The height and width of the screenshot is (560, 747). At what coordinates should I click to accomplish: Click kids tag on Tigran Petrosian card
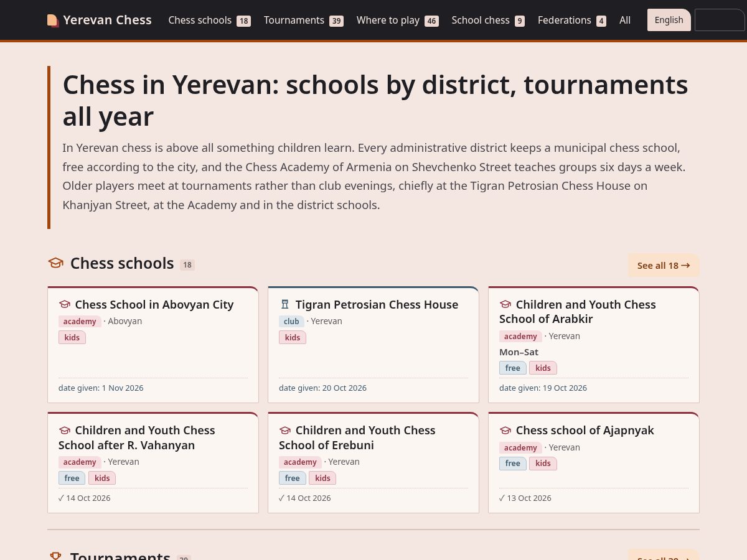click(x=293, y=337)
